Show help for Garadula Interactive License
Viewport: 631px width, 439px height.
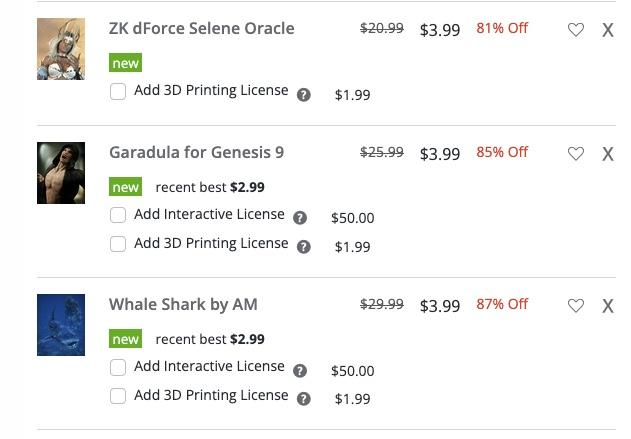(x=300, y=218)
